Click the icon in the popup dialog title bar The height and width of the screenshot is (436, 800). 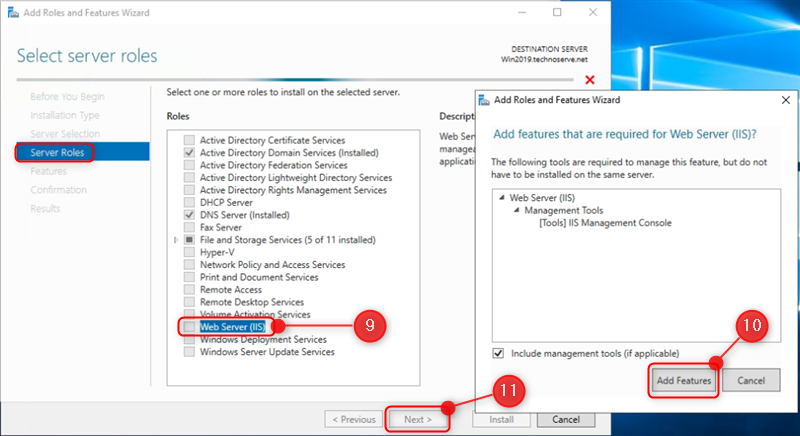tap(485, 100)
